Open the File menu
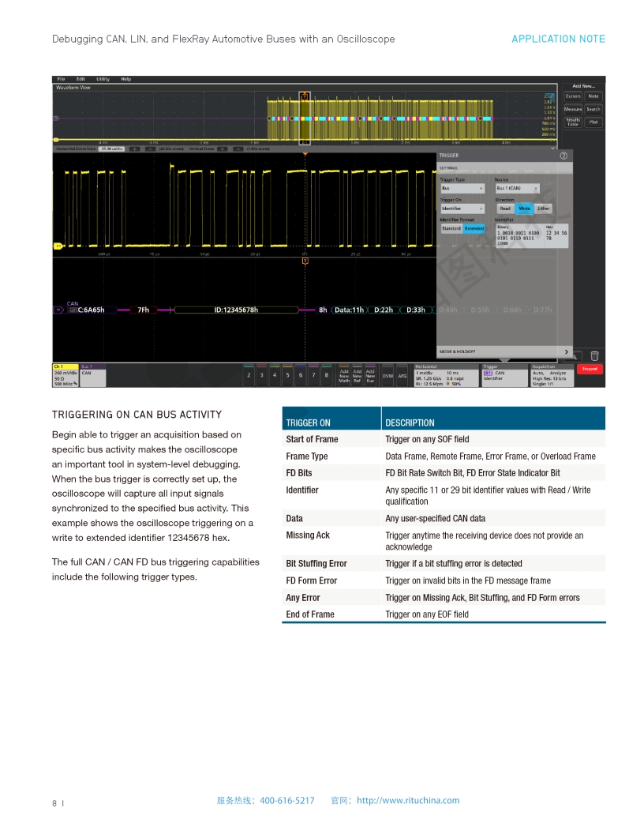 (x=61, y=79)
